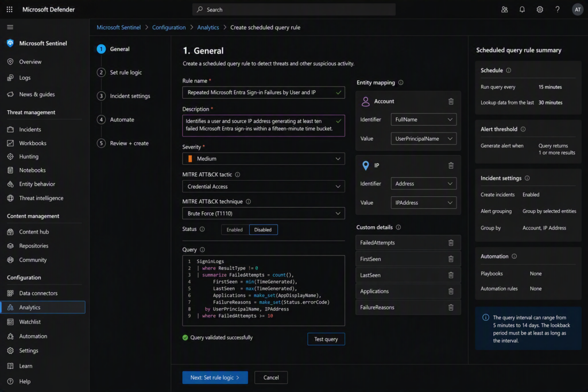
Task: Click into the KQL query editor
Action: (263, 291)
